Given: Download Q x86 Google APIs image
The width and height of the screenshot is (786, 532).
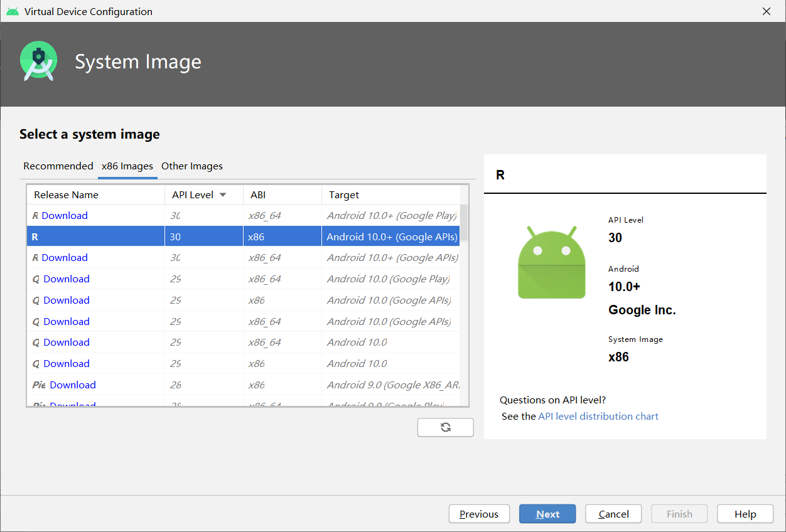Looking at the screenshot, I should coord(67,300).
